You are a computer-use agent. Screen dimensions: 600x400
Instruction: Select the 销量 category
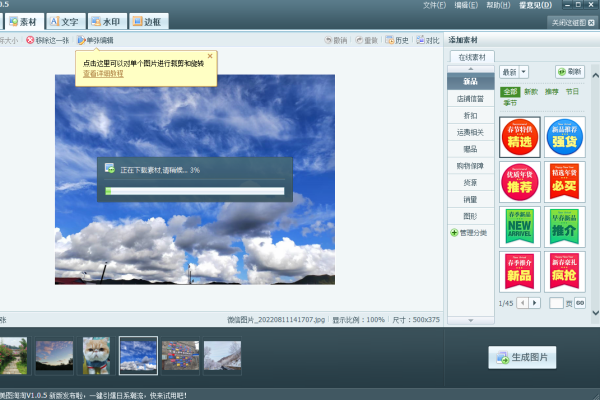tap(470, 199)
